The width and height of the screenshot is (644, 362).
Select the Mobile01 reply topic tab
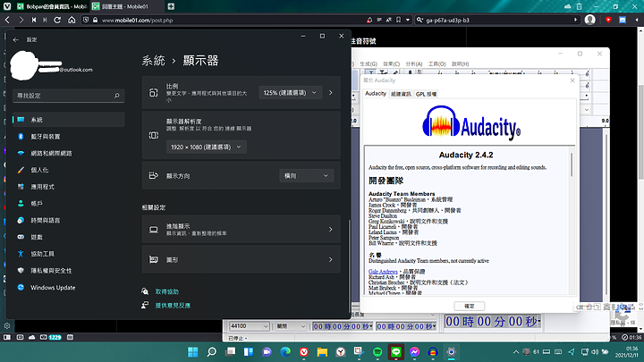point(125,6)
